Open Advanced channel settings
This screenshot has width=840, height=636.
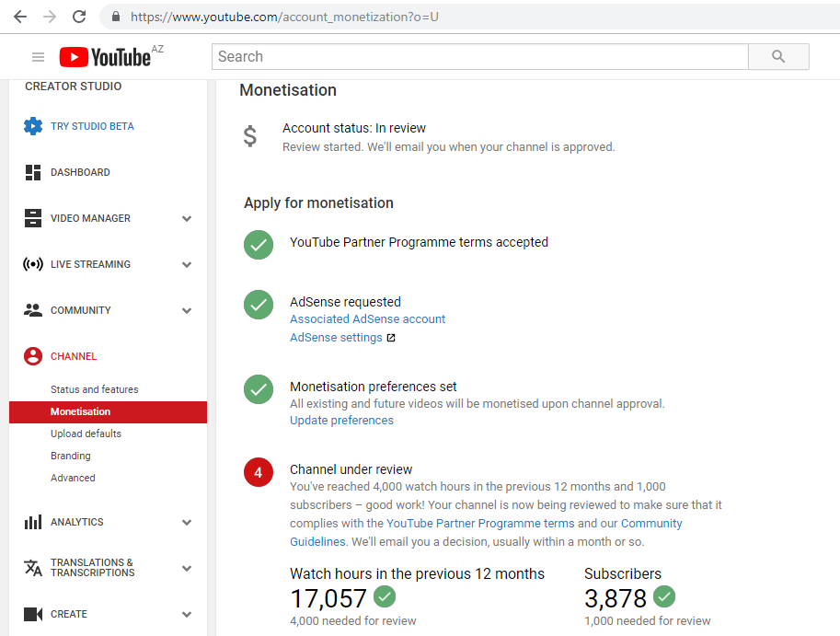(73, 478)
